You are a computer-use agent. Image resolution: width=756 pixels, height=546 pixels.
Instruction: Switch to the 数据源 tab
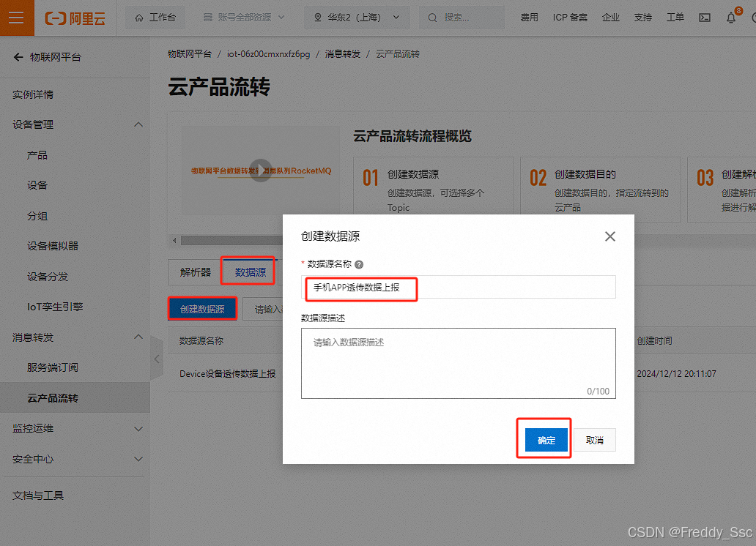[x=251, y=272]
